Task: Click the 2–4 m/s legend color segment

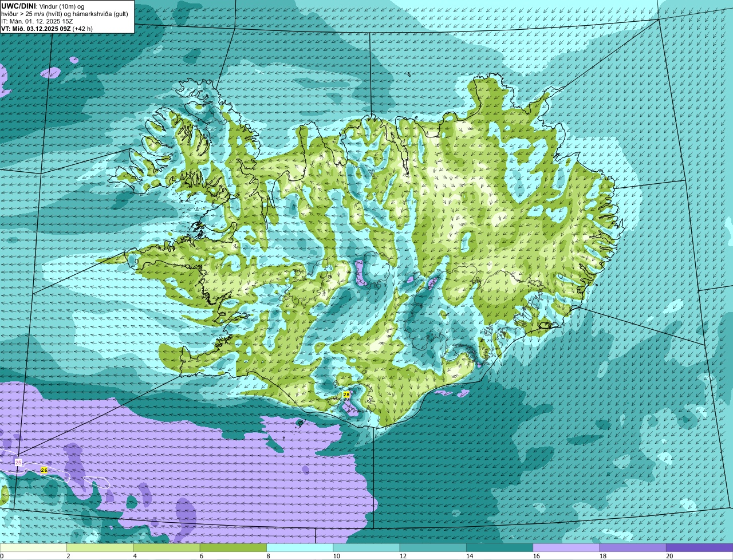Action: click(x=100, y=548)
